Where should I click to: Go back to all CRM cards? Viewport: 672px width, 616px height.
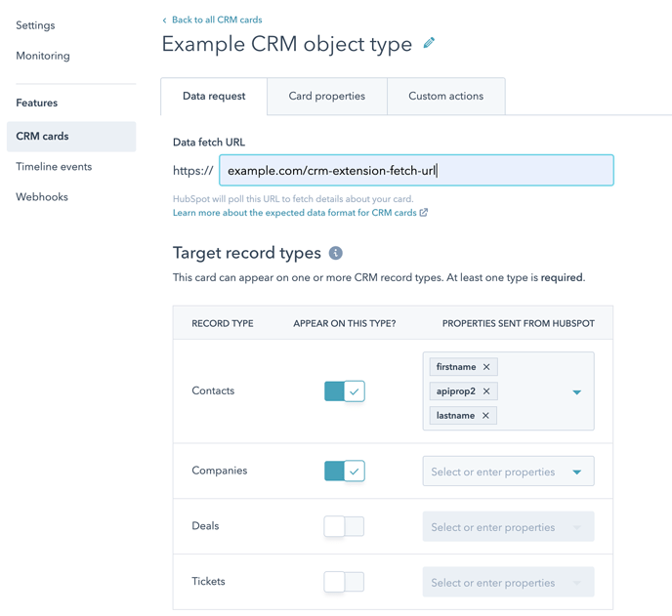216,20
